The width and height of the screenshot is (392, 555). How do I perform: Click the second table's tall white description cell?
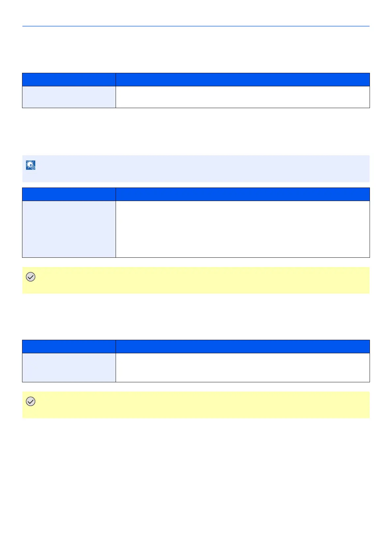click(243, 229)
